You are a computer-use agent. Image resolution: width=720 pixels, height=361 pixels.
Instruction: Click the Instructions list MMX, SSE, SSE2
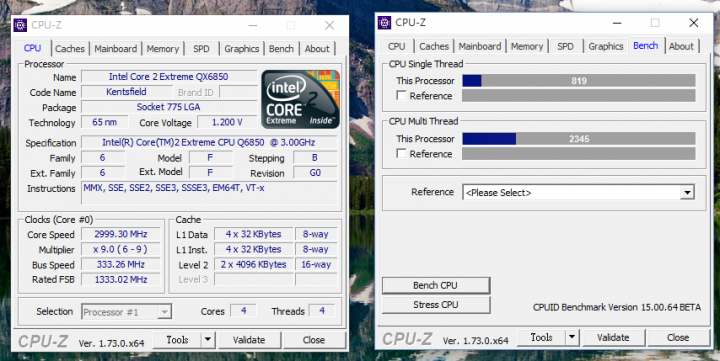209,193
